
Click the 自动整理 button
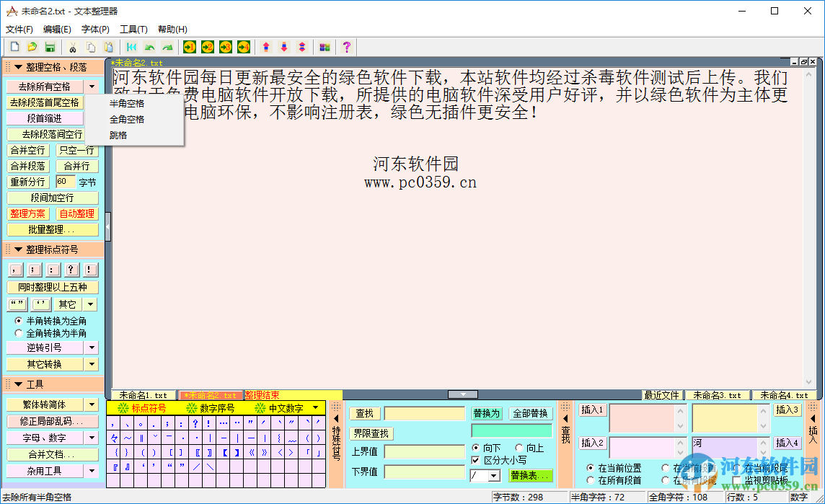76,213
